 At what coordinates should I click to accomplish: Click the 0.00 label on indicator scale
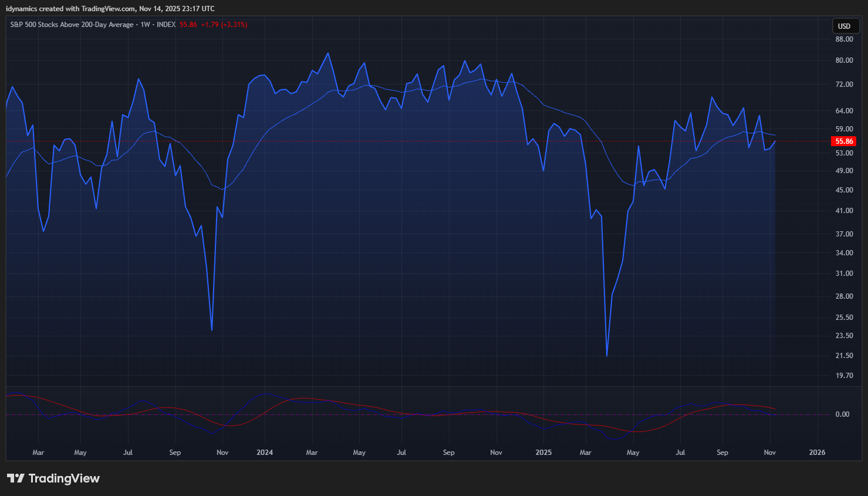tap(842, 414)
